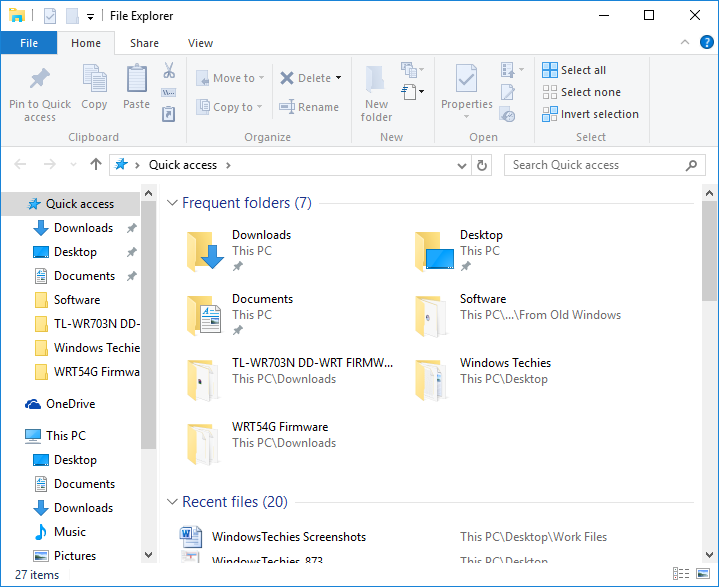This screenshot has height=587, width=719.
Task: Click the Paste clipboard icon
Action: [137, 78]
